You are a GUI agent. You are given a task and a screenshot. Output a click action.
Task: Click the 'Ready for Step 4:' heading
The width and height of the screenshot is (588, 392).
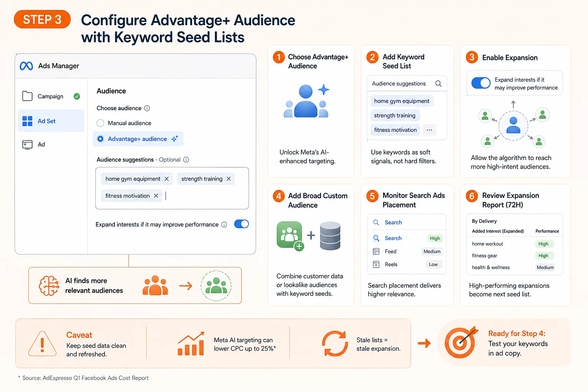517,333
